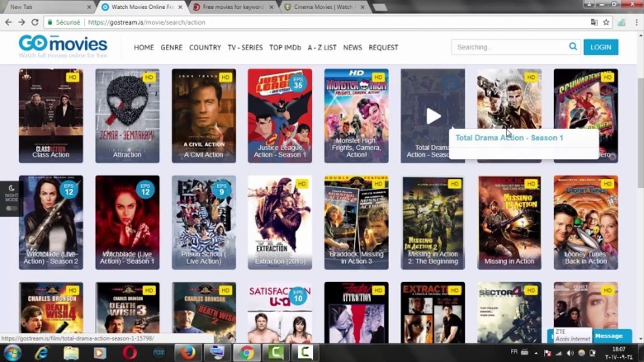Open the Extraction (2015) poster
Viewport: 644px width, 362px height.
280,223
